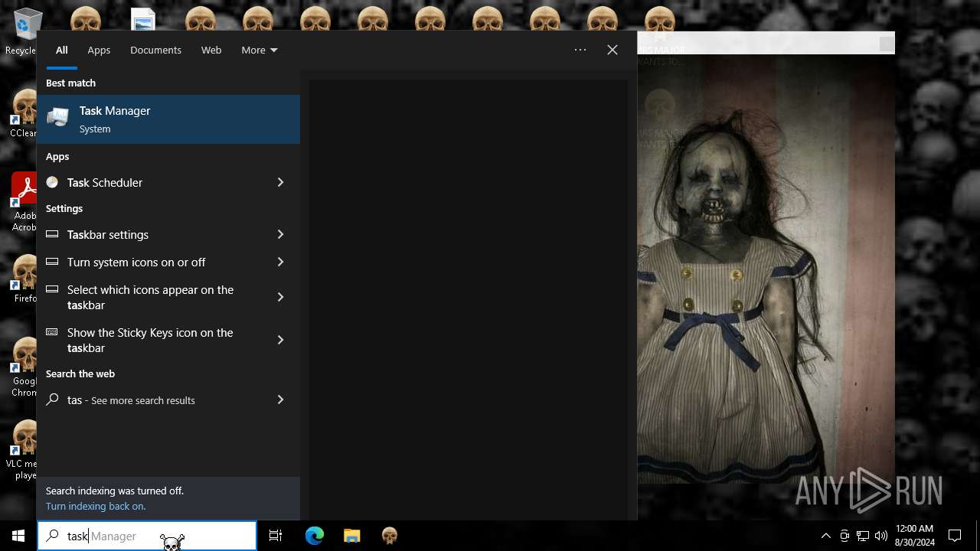Expand the tas web search chevron
This screenshot has height=551, width=980.
click(280, 399)
